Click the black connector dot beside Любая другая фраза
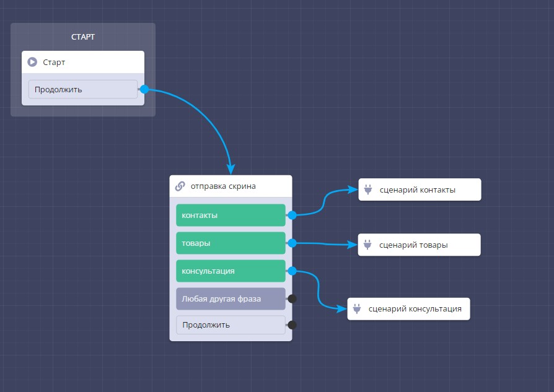This screenshot has width=554, height=392. 292,298
